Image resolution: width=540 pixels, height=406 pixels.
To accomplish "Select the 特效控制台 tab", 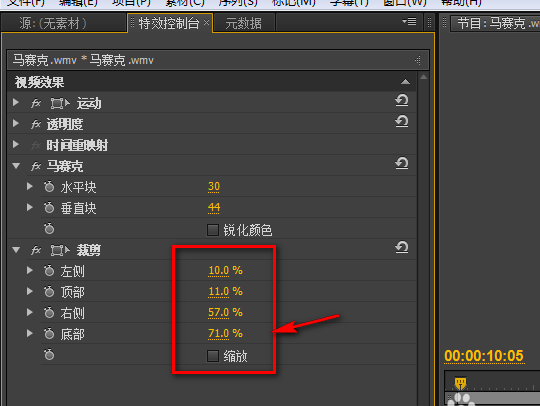I will (x=169, y=23).
